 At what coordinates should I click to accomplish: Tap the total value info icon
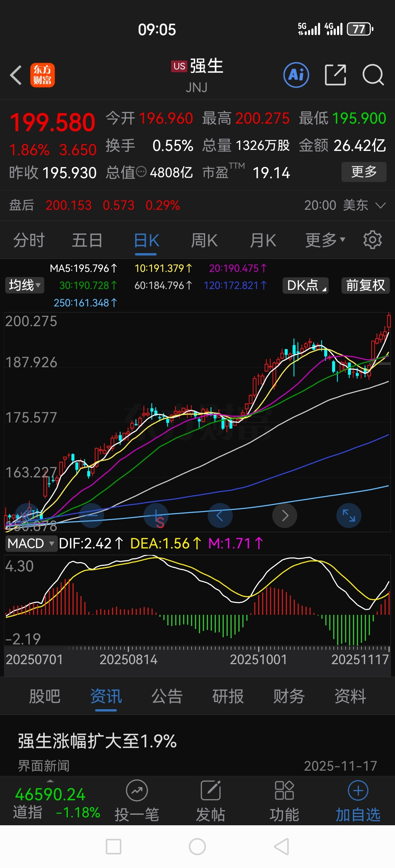tap(141, 172)
